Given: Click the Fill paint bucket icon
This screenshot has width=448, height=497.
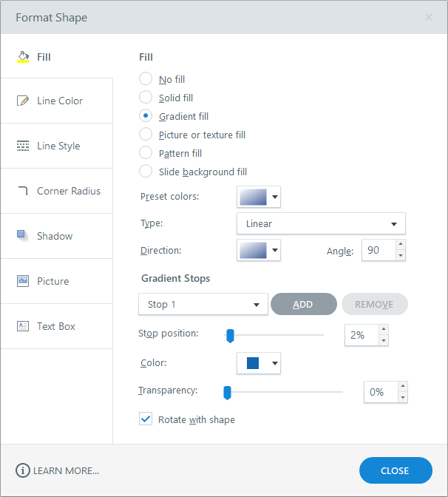Looking at the screenshot, I should click(23, 57).
